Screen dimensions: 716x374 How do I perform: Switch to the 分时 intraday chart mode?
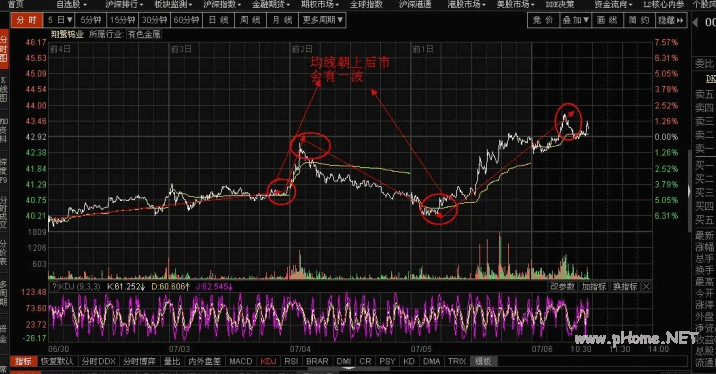pyautogui.click(x=26, y=20)
